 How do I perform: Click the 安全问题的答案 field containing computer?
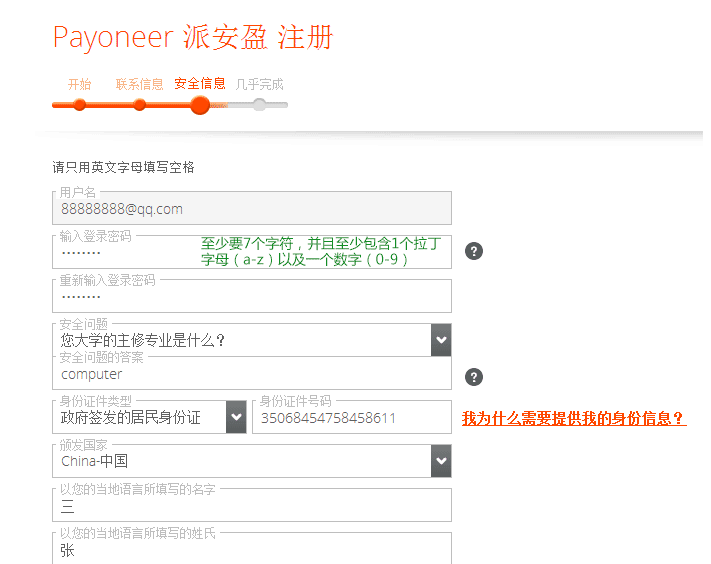coord(252,373)
